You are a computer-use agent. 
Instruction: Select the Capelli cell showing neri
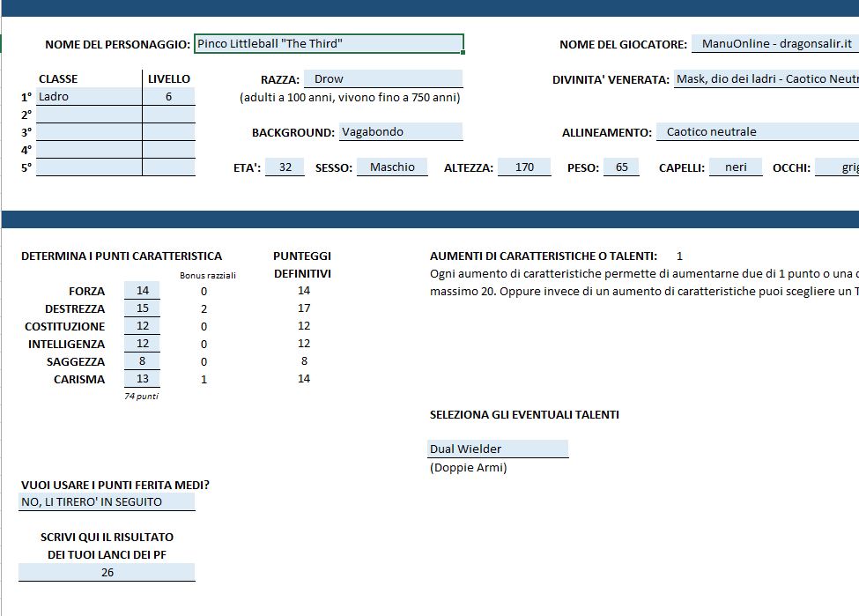pos(736,167)
